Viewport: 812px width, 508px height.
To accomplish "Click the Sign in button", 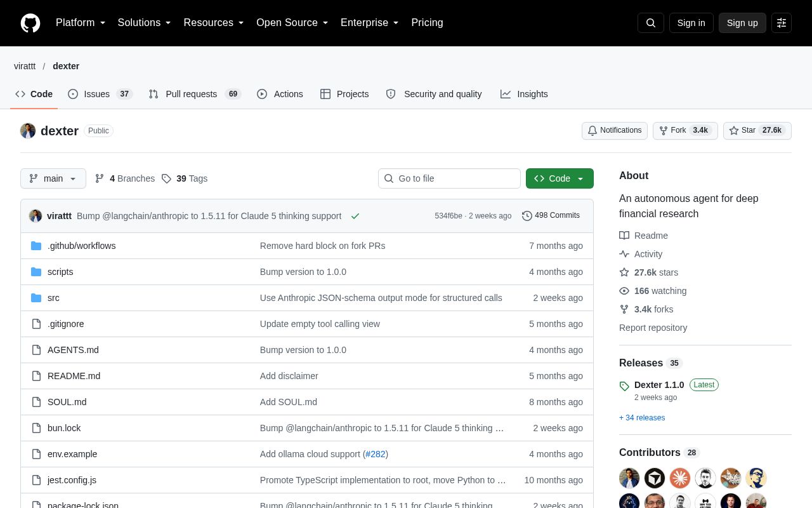I will click(x=691, y=23).
